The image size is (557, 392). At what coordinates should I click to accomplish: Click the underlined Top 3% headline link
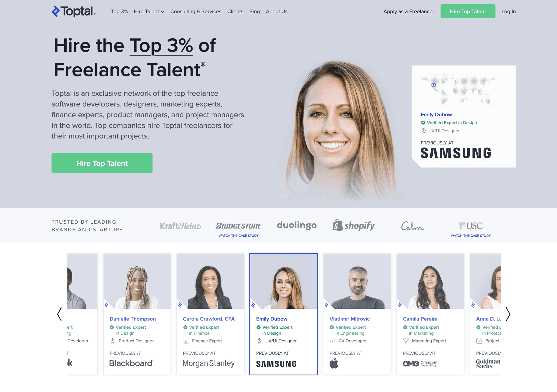[x=161, y=45]
